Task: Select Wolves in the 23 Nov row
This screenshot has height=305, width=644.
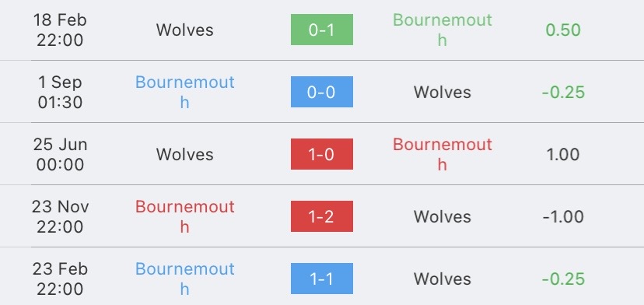Action: click(443, 216)
